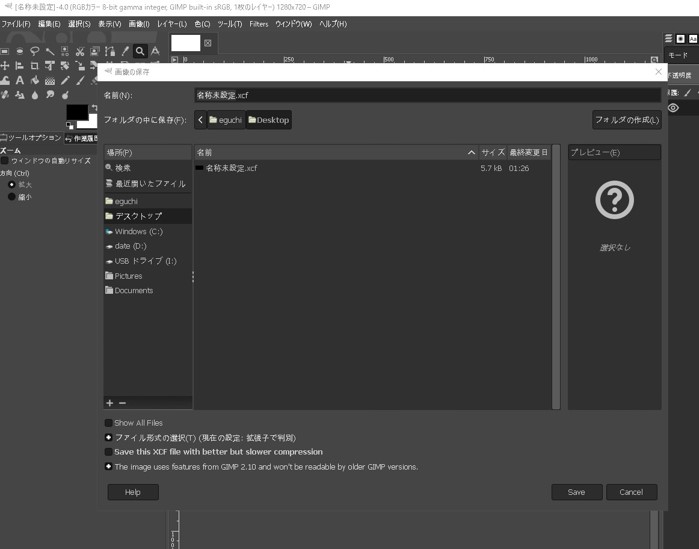The height and width of the screenshot is (549, 699).
Task: Swap foreground and background colors
Action: tap(94, 107)
